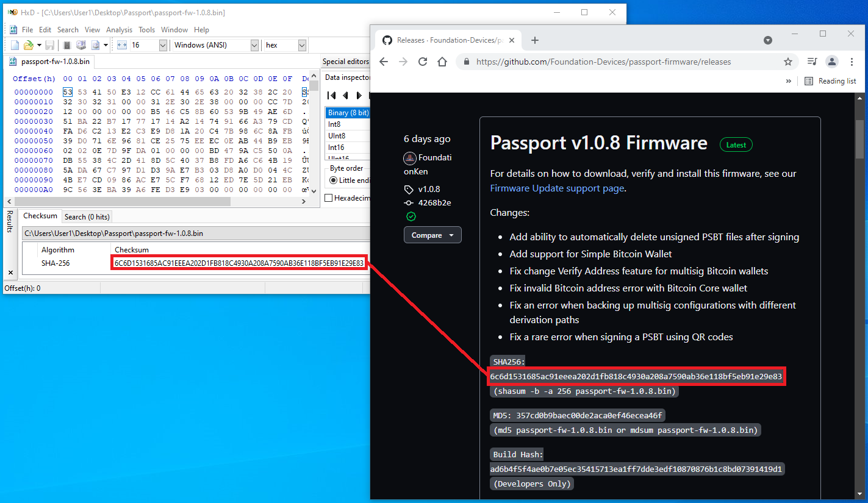868x503 pixels.
Task: Click Passport v1.0.8 Firmware title
Action: coord(599,143)
